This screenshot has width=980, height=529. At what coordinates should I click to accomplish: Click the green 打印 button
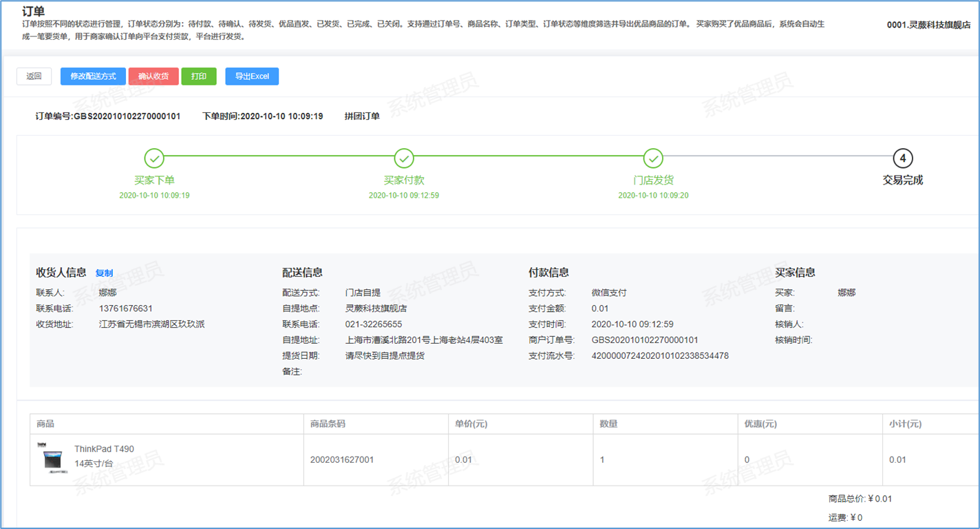click(199, 76)
